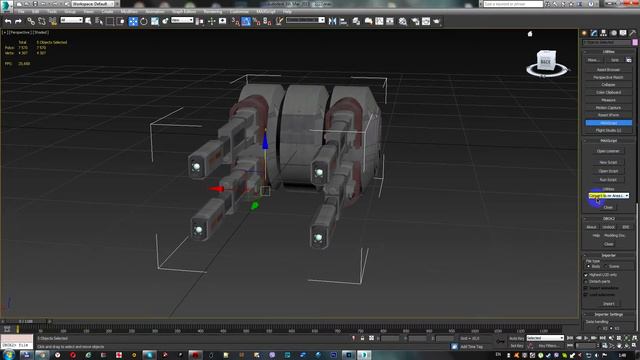Click the Mirror tool icon
Image resolution: width=640 pixels, height=360 pixels.
click(x=332, y=21)
